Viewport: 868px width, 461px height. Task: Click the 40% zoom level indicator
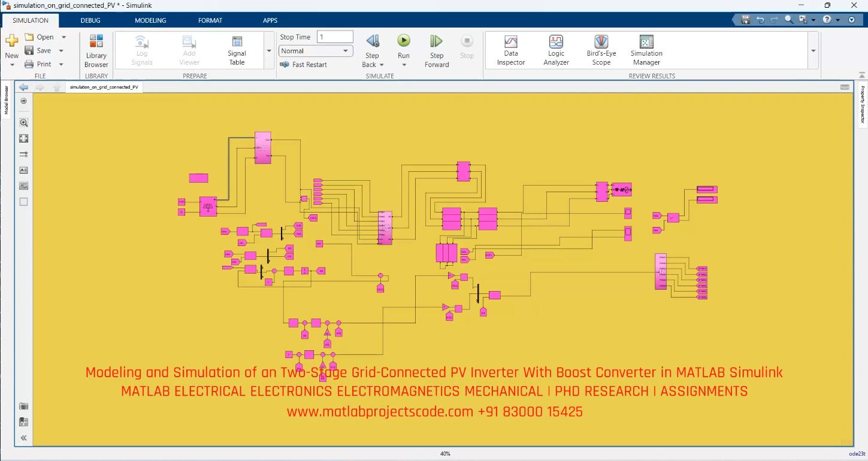click(x=444, y=454)
